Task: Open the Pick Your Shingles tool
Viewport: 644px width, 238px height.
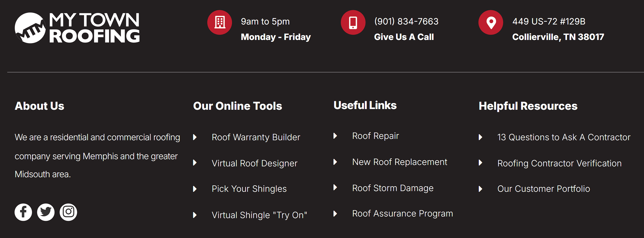Action: (x=249, y=189)
